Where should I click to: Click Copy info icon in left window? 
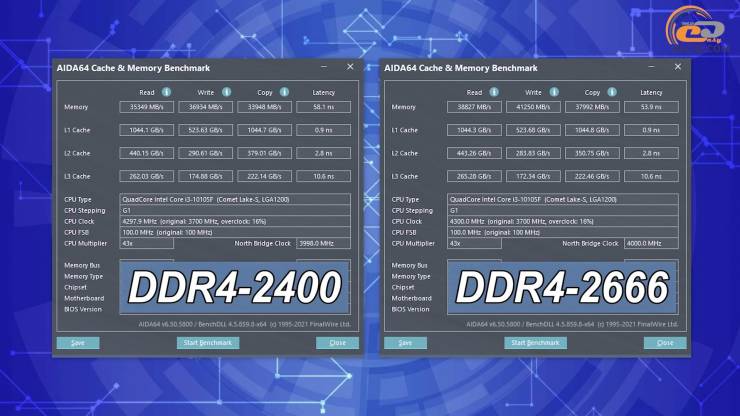285,92
